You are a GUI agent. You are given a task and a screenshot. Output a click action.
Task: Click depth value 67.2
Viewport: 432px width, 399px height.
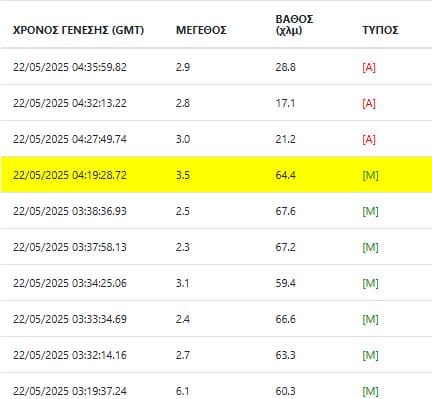[x=286, y=247]
